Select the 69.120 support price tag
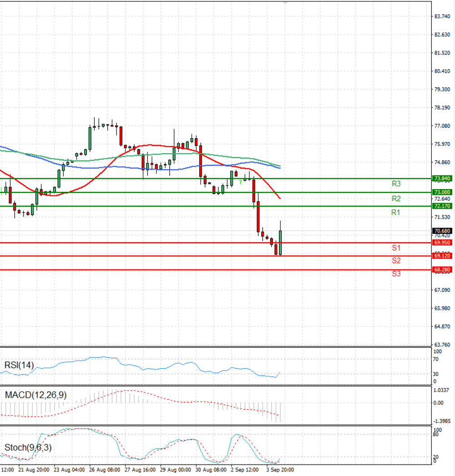The width and height of the screenshot is (455, 476). 442,256
